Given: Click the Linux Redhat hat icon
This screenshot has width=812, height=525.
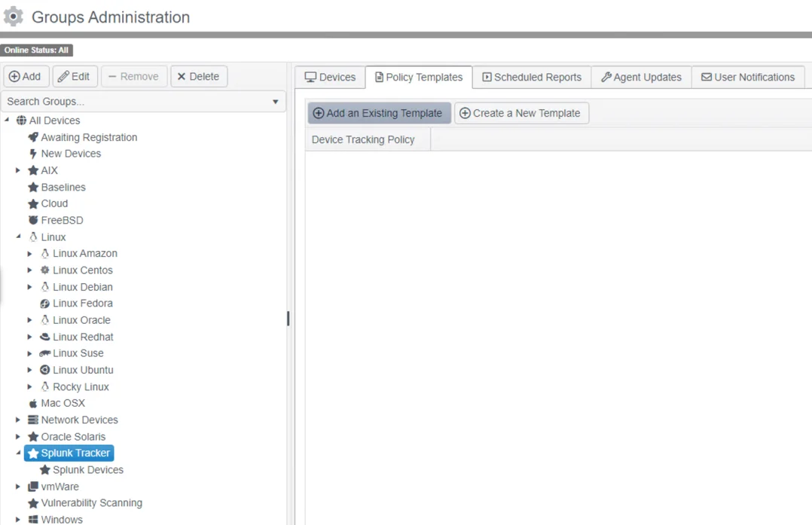Looking at the screenshot, I should pos(45,337).
